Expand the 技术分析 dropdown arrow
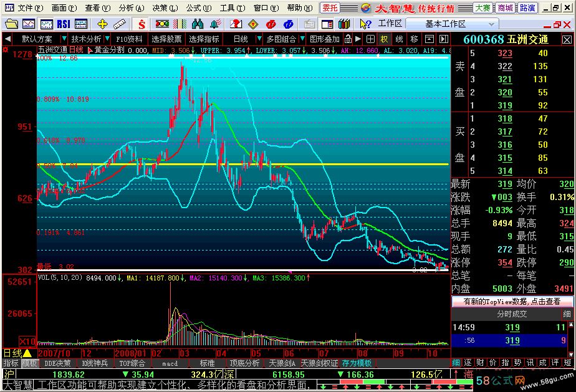576x392 pixels. pos(107,39)
